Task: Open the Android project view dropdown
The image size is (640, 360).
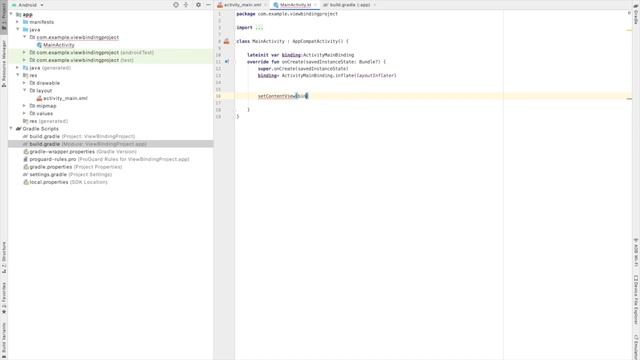Action: (27, 5)
